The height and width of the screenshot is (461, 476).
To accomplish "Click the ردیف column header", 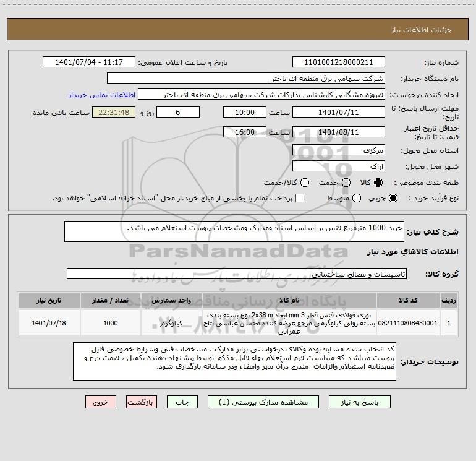I will pos(449,300).
